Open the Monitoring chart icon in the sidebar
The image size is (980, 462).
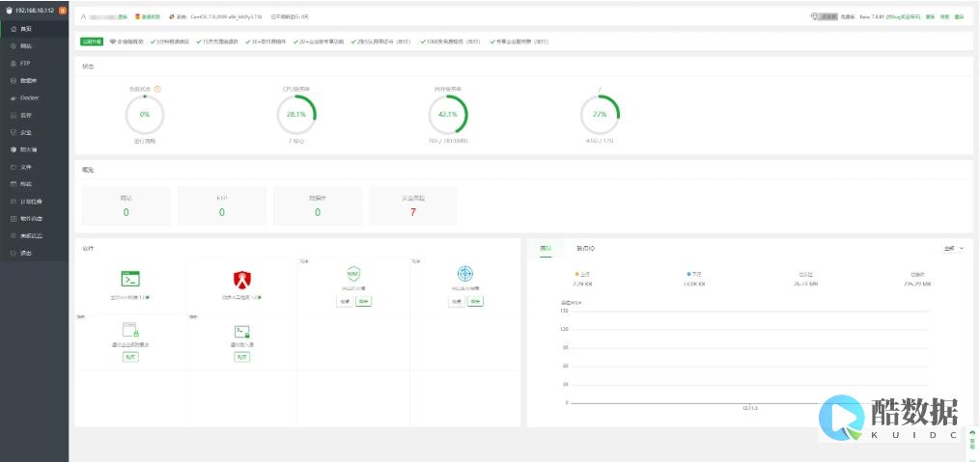click(14, 116)
